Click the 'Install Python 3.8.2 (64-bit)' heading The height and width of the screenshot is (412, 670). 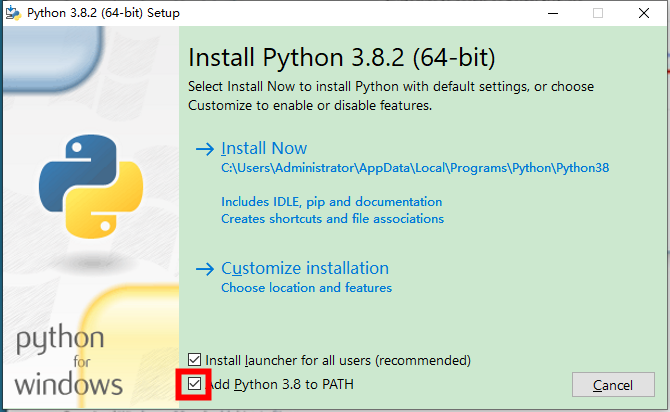click(341, 58)
